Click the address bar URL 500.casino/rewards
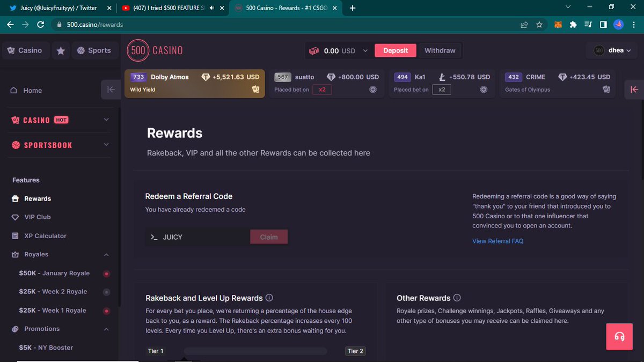The width and height of the screenshot is (644, 362). coord(95,25)
